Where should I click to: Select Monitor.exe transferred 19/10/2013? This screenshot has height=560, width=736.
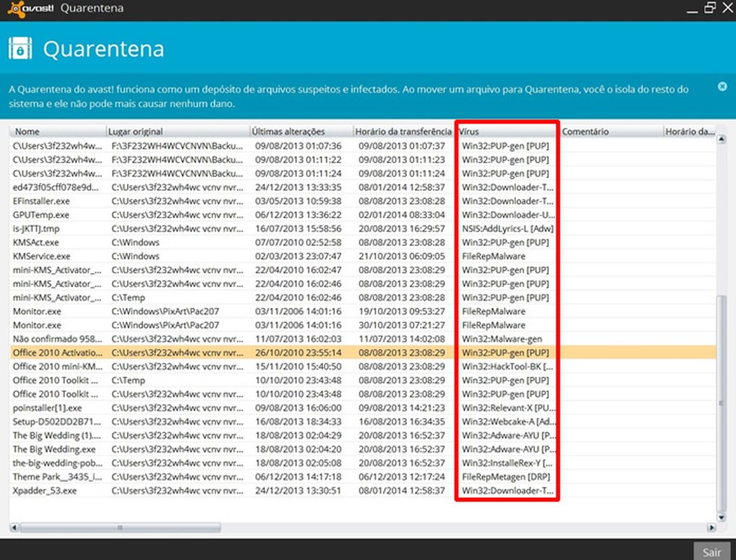pos(363,312)
